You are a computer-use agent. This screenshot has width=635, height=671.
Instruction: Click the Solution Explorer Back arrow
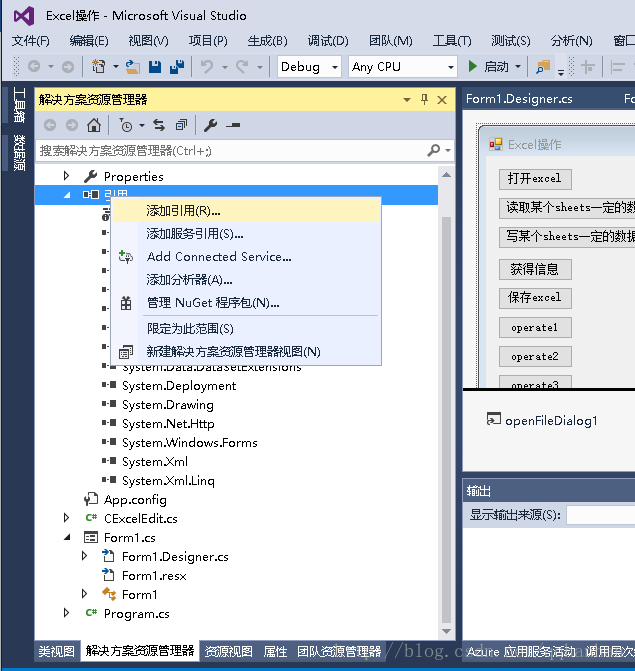point(50,125)
